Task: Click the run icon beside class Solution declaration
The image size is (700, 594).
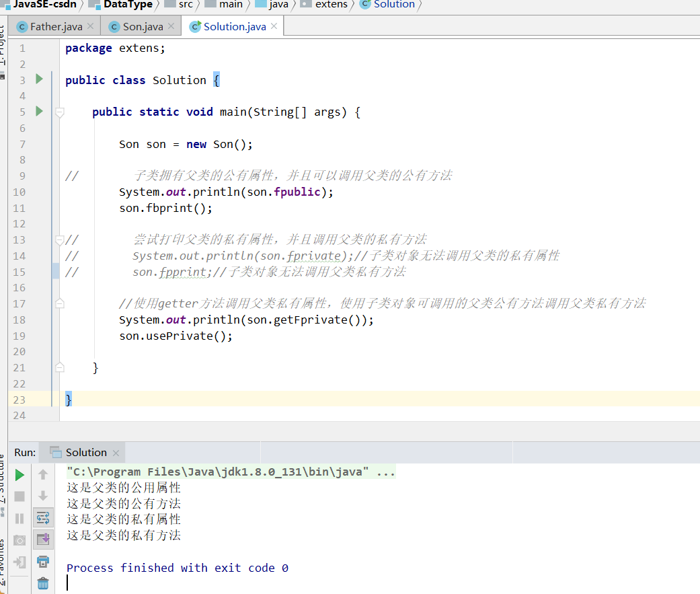Action: pos(38,79)
